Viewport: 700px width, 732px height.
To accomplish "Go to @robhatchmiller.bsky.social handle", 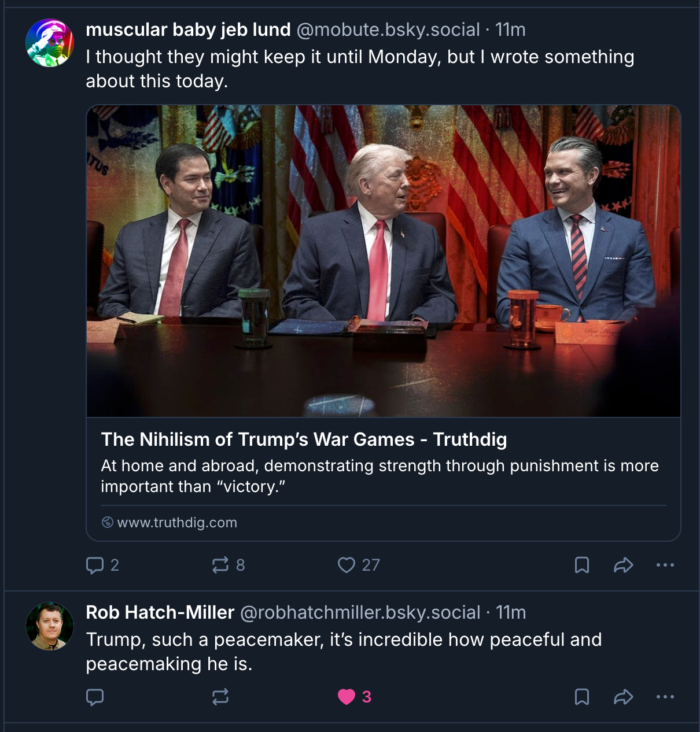I will coord(360,612).
